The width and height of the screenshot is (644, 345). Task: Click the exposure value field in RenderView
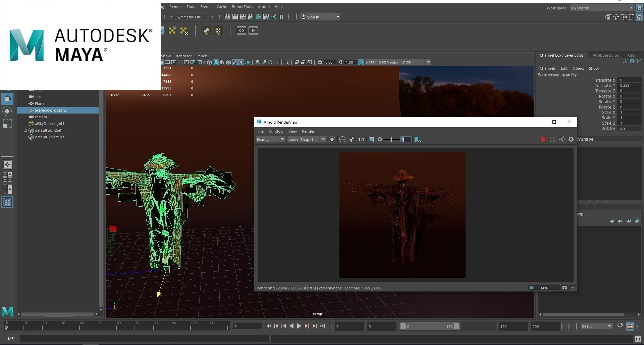coord(406,139)
